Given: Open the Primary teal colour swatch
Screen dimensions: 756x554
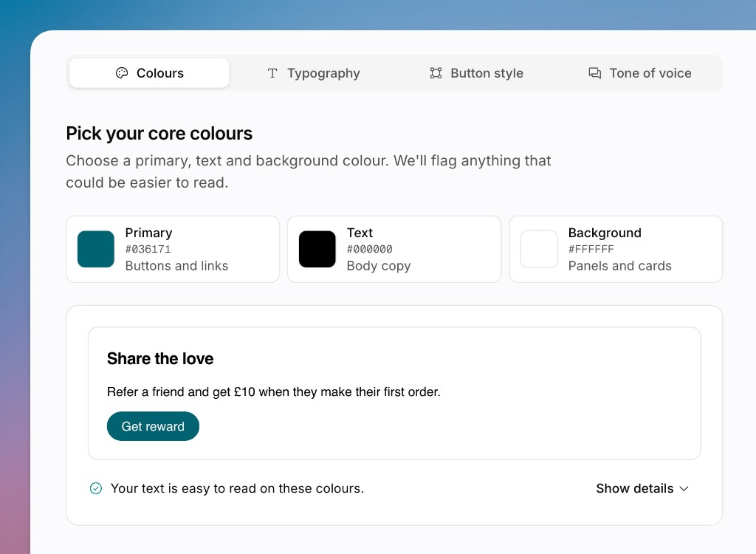Looking at the screenshot, I should (x=95, y=249).
